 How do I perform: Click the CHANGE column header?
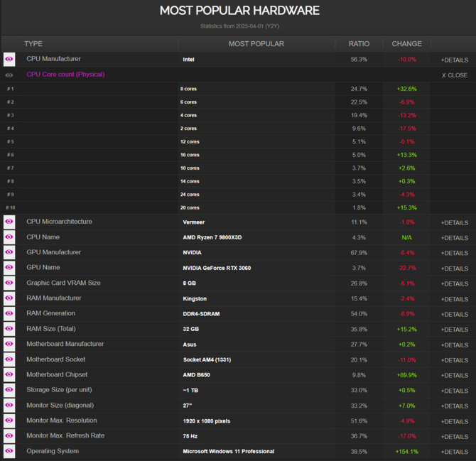tap(406, 44)
